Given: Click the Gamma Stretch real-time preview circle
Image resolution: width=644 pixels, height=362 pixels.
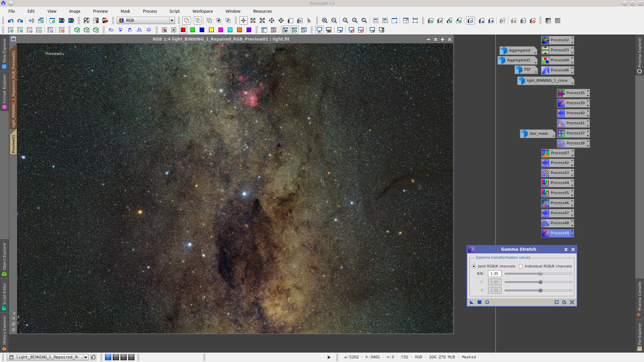Looking at the screenshot, I should (x=487, y=302).
